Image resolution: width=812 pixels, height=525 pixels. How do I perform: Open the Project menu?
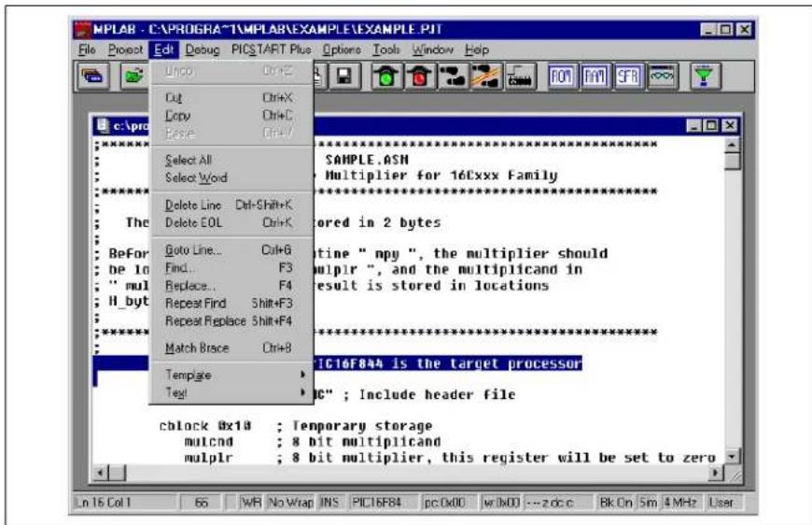click(125, 50)
